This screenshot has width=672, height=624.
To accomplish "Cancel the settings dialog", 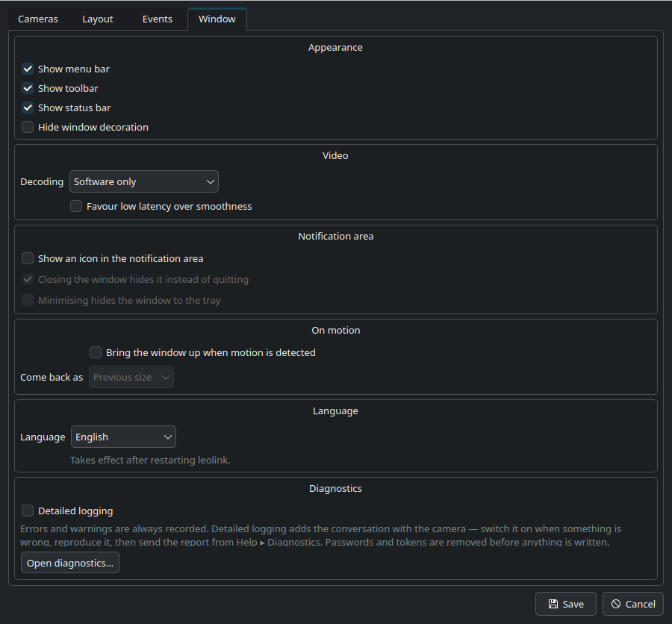I will pyautogui.click(x=633, y=604).
